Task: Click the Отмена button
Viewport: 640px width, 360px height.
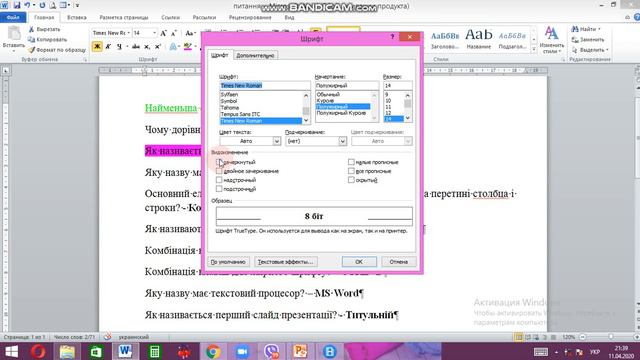Action: [399, 262]
